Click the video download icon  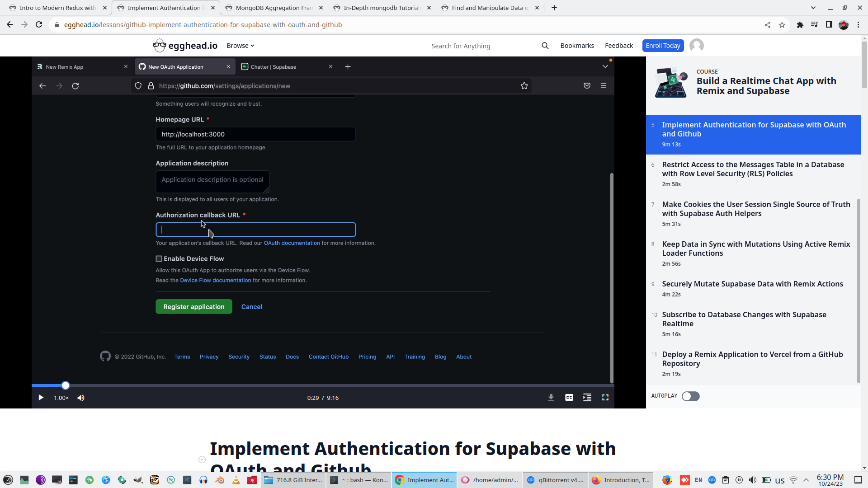(x=551, y=398)
